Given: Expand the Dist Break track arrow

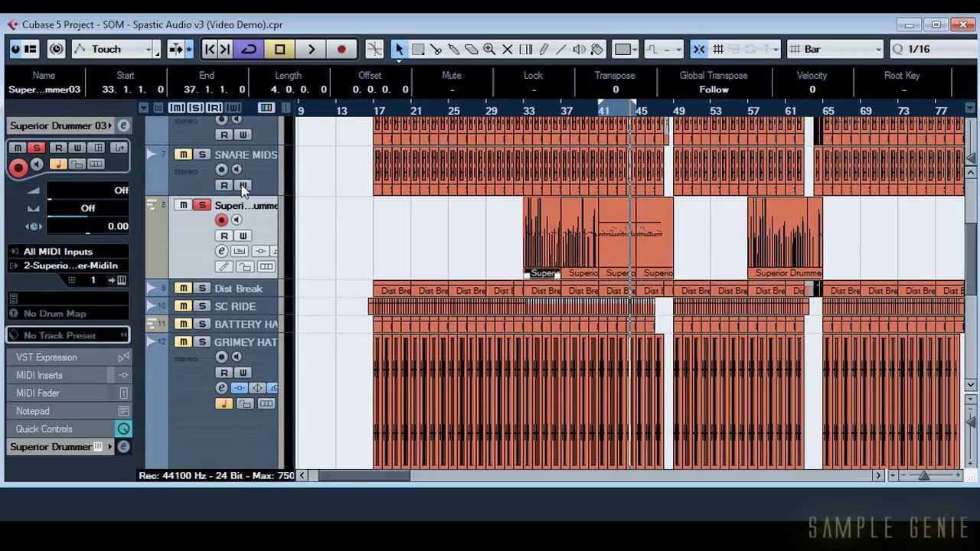Looking at the screenshot, I should (152, 289).
